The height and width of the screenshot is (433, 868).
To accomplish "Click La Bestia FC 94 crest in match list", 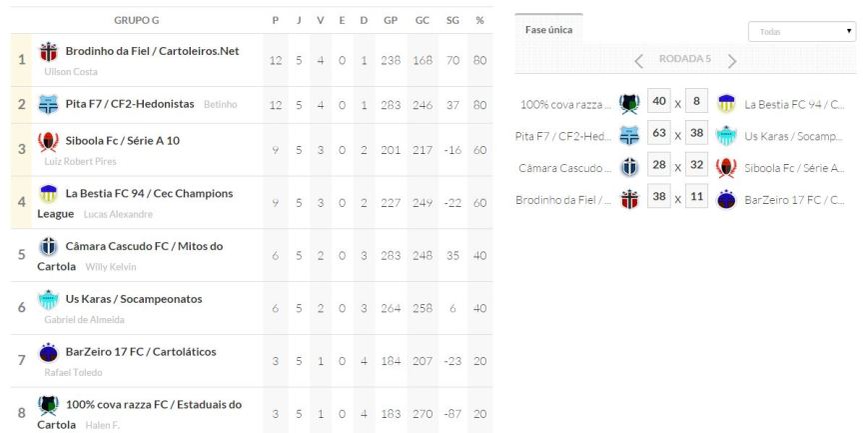I will click(726, 103).
